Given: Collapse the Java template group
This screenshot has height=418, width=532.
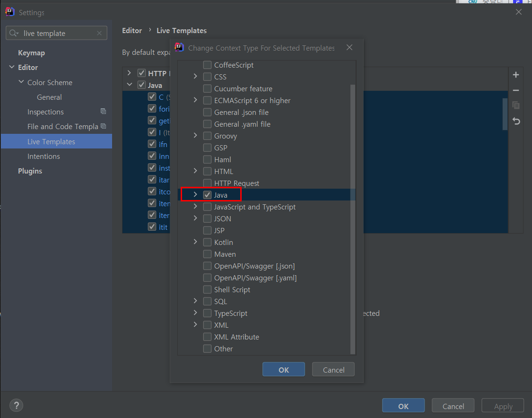Looking at the screenshot, I should (129, 85).
